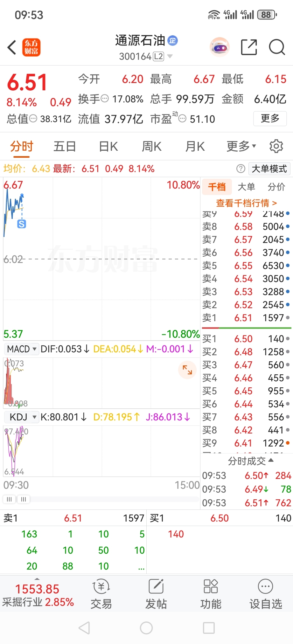The width and height of the screenshot is (293, 644).
Task: Open the robot assistant avatar icon
Action: pos(220,47)
